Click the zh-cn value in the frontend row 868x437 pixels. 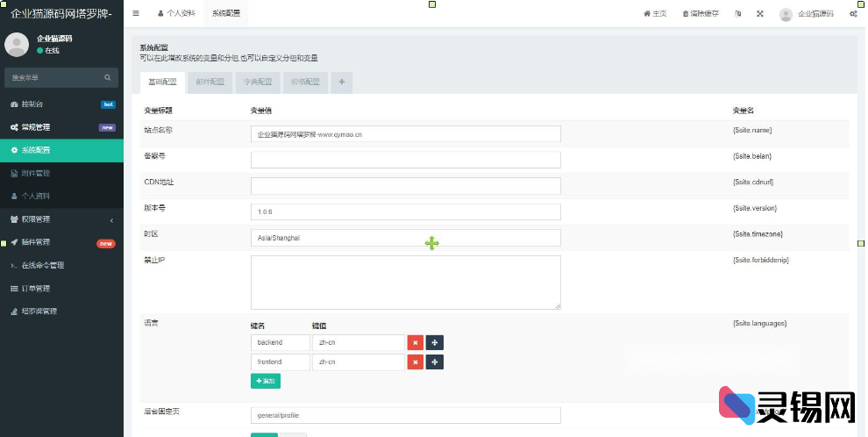(359, 362)
